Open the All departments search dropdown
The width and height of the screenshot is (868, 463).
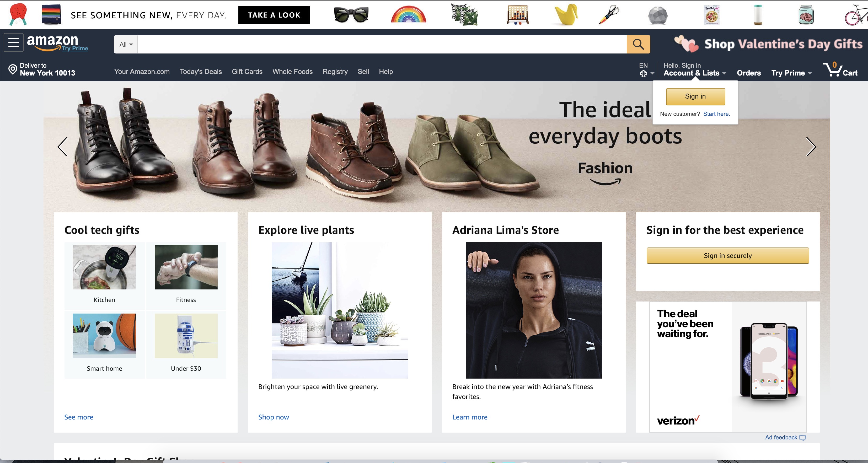click(126, 45)
